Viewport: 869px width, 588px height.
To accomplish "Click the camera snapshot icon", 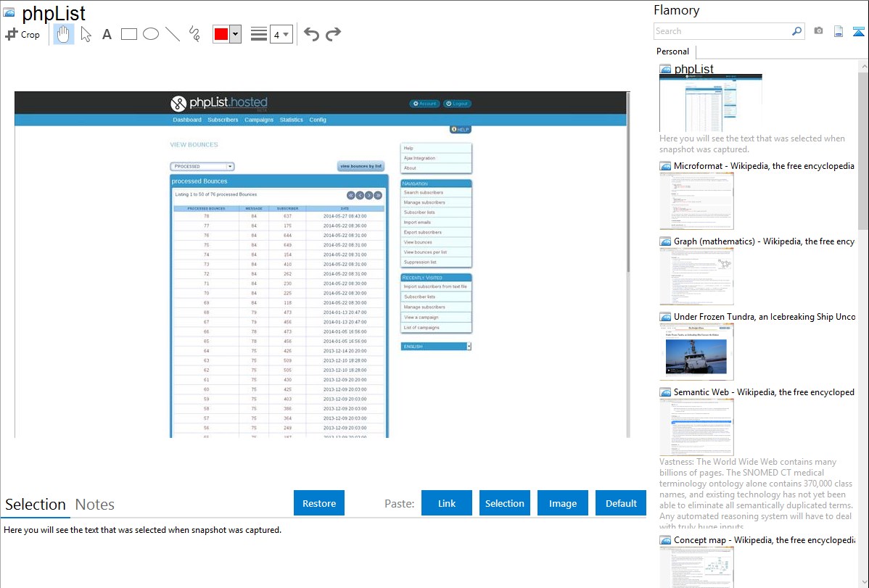I will (818, 31).
